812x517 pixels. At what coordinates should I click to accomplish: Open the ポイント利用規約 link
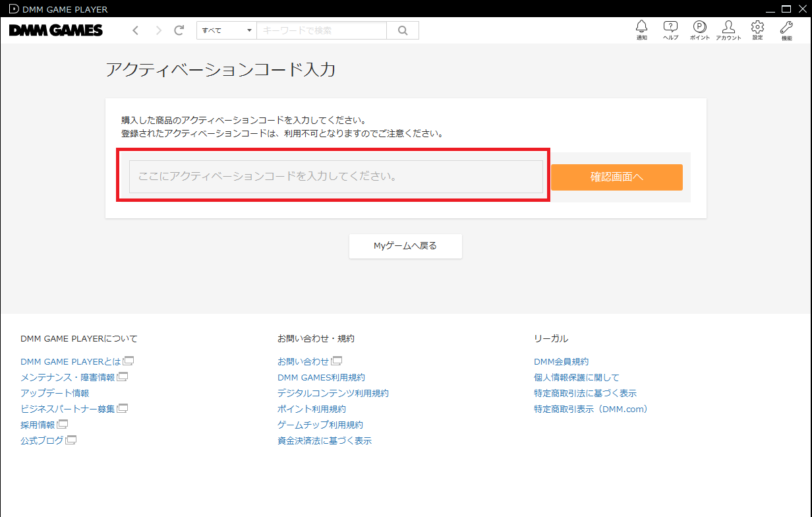(x=311, y=409)
